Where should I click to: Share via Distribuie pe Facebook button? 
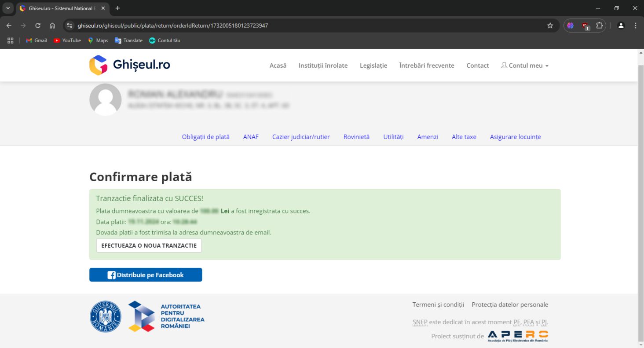click(x=146, y=275)
